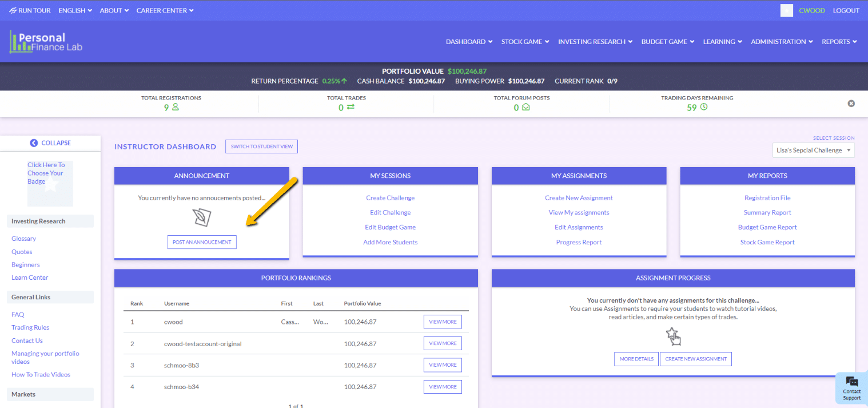This screenshot has width=868, height=408.
Task: Open the Beginners sidebar link
Action: [x=26, y=265]
